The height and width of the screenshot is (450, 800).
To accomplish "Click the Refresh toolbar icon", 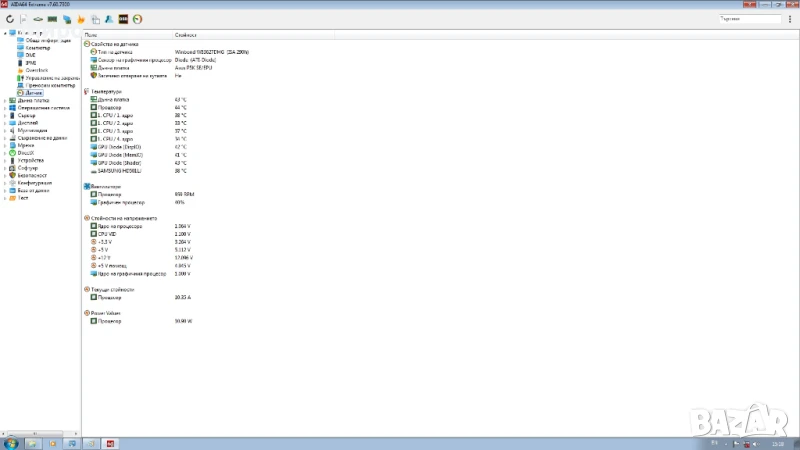I will [x=9, y=19].
